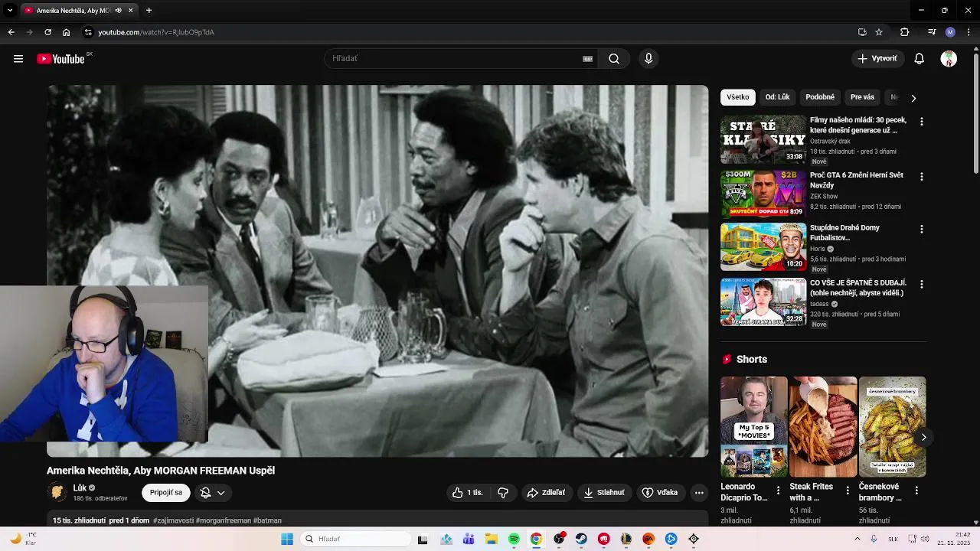Show hidden system tray icons
Screen dimensions: 980x551
click(857, 539)
